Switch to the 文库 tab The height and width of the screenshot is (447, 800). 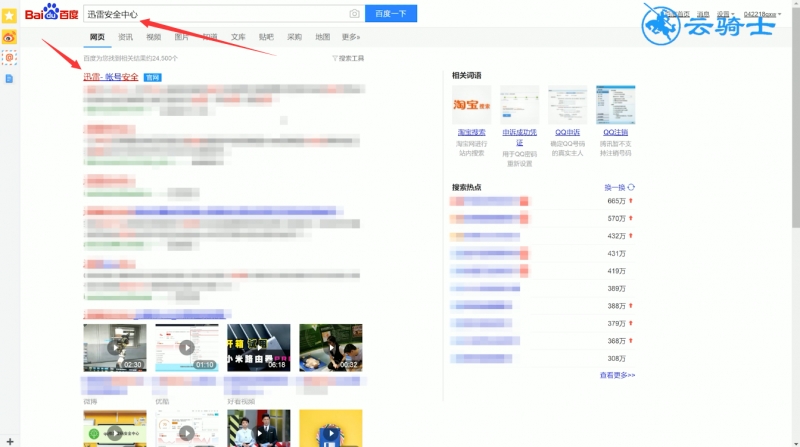click(238, 37)
